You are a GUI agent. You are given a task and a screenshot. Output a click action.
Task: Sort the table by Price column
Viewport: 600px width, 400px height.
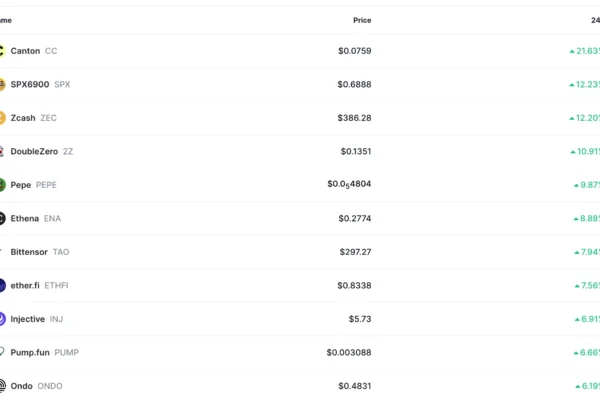point(361,20)
